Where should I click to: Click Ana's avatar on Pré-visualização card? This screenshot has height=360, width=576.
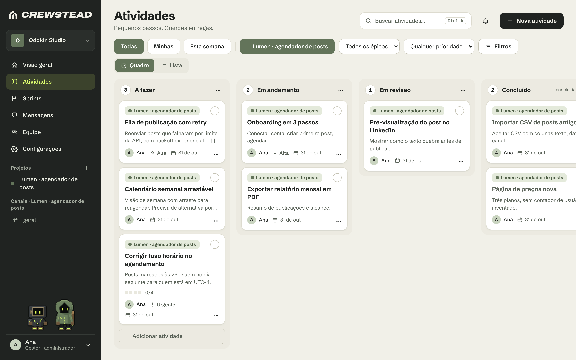374,161
